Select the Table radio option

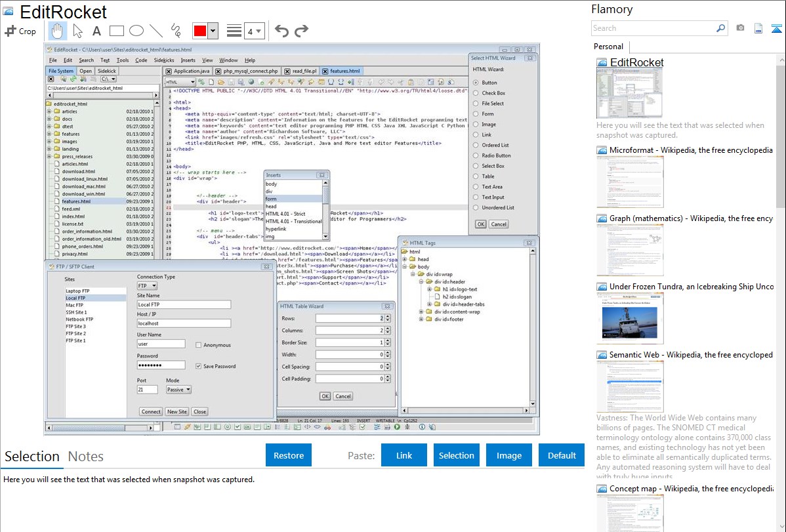click(476, 176)
